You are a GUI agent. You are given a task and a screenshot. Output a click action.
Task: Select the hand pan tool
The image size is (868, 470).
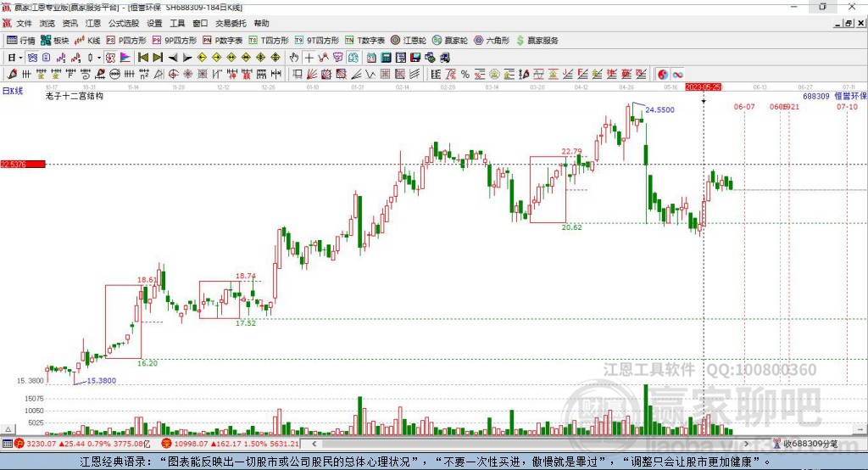click(x=294, y=58)
